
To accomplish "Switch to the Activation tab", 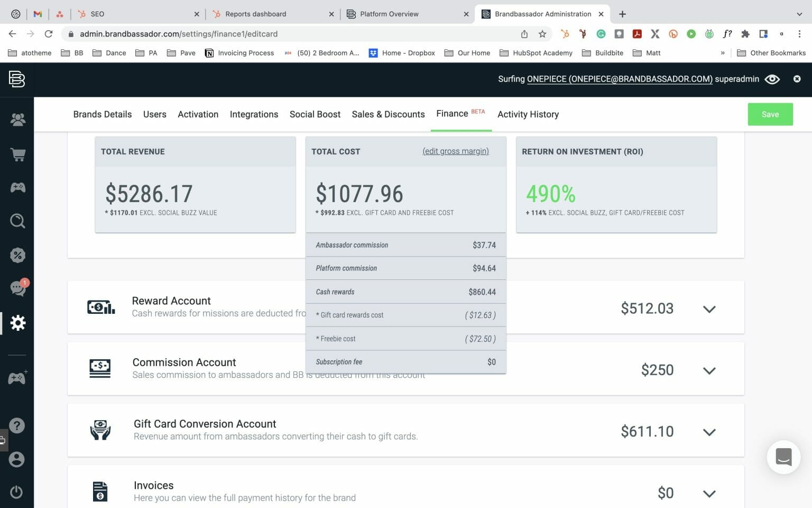I will tap(198, 114).
